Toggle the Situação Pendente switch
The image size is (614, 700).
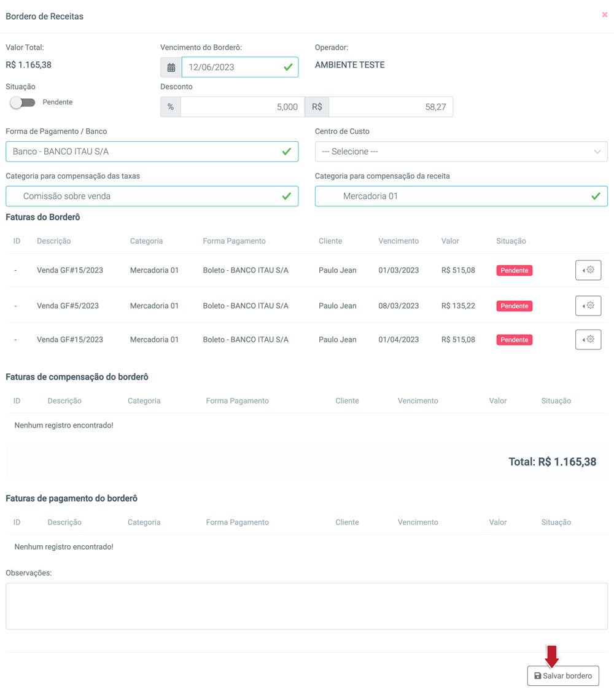coord(23,103)
